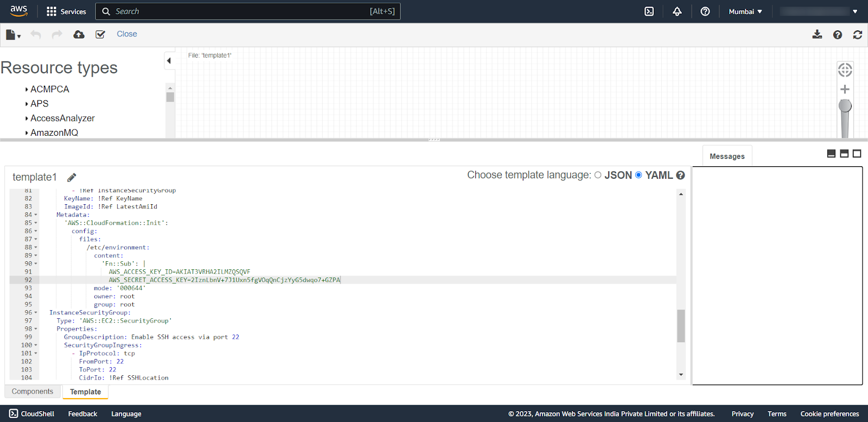Image resolution: width=868 pixels, height=422 pixels.
Task: Open Designer help question mark icon
Action: (838, 35)
